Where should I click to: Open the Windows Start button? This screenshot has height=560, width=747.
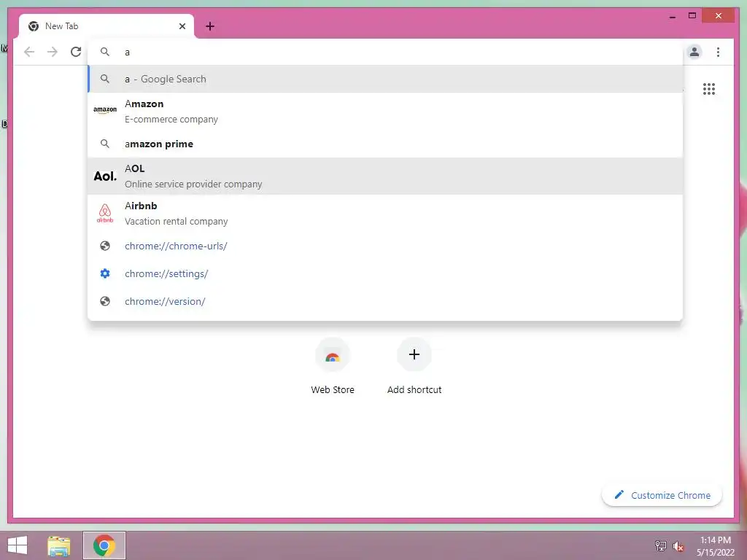(18, 545)
